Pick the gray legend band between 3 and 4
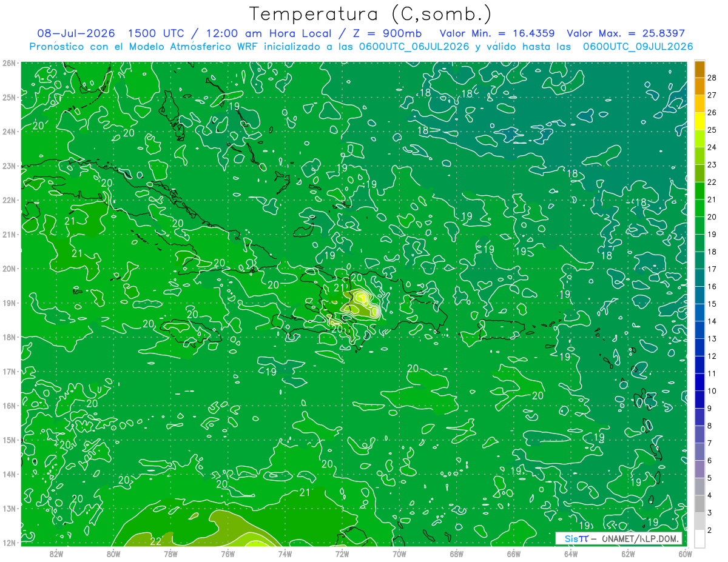Image resolution: width=728 pixels, height=562 pixels. 699,504
